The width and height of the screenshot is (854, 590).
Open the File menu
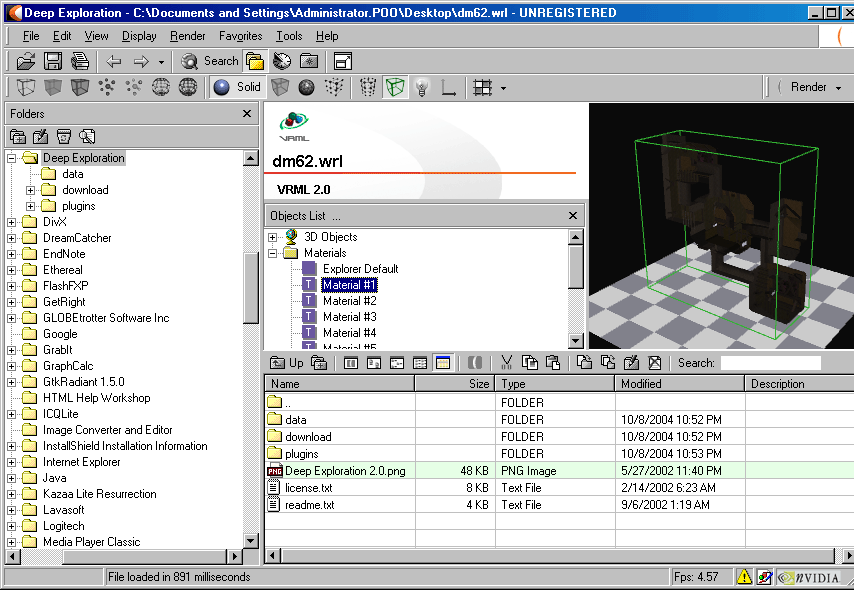coord(30,36)
